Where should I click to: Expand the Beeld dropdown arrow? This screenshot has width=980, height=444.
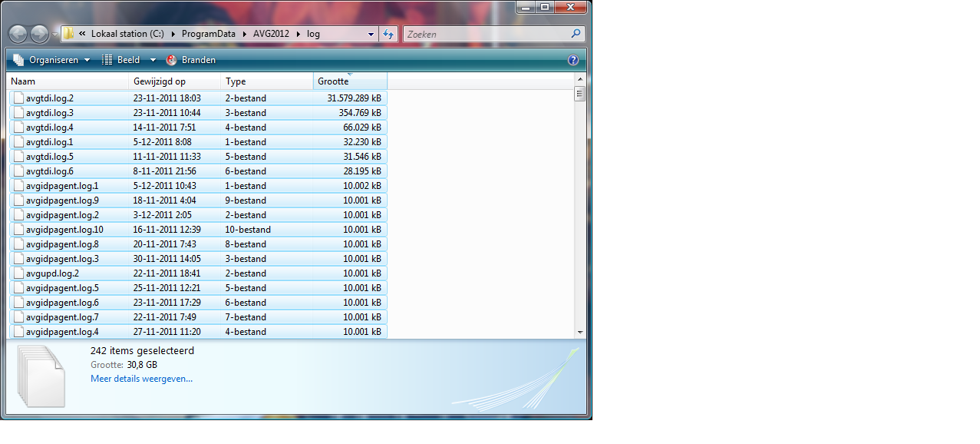tap(153, 60)
